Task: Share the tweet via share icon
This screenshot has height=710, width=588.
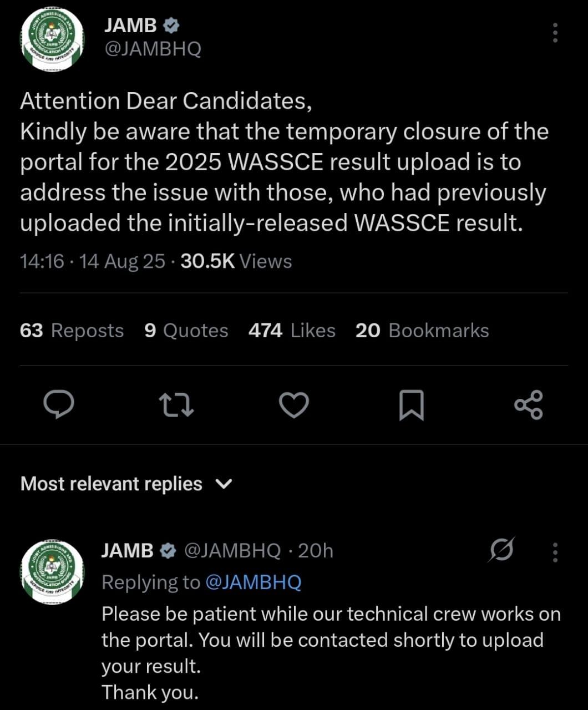Action: [x=529, y=404]
